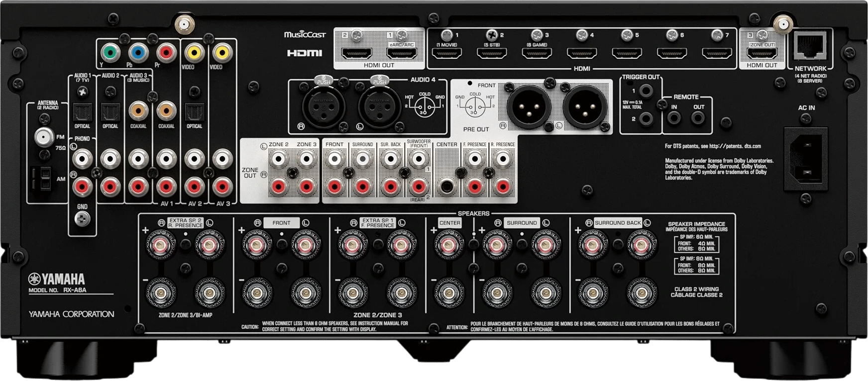Click the 'MODEL NO. RX-A6A' label

pos(57,290)
